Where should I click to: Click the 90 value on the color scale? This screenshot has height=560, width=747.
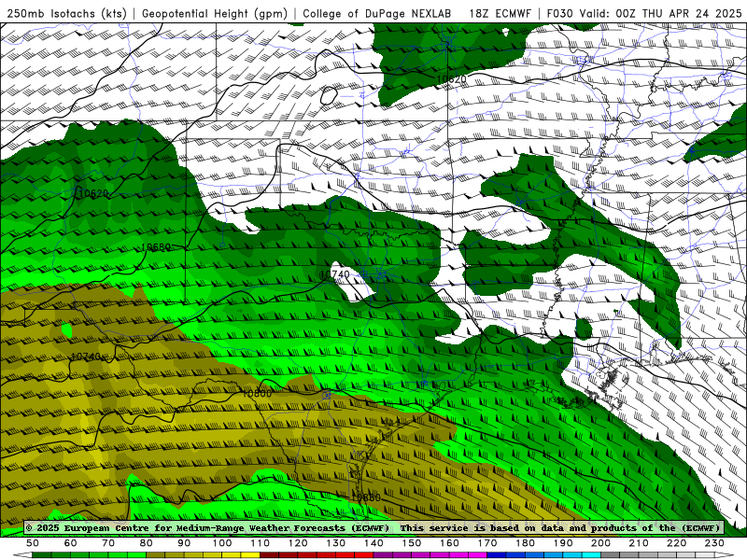pos(184,543)
